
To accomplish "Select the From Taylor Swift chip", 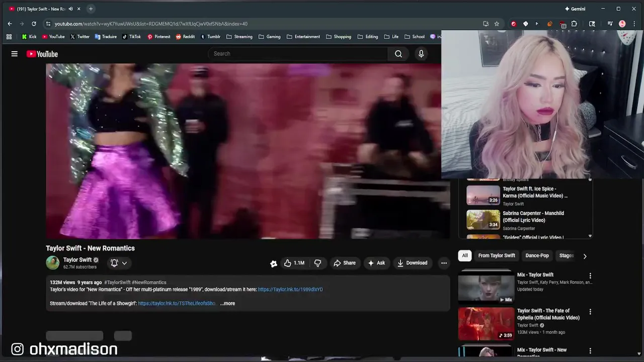I will (497, 255).
